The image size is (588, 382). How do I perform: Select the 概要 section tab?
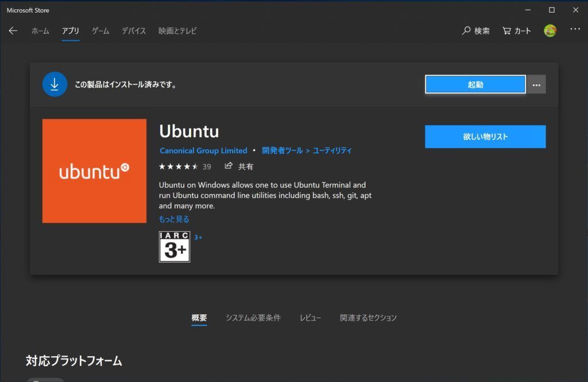click(x=199, y=318)
